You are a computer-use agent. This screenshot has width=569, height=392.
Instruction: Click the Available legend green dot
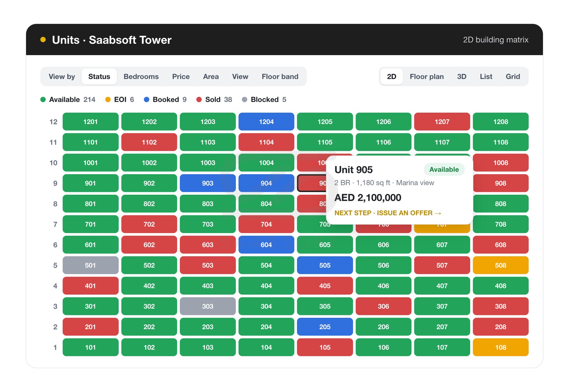point(43,100)
